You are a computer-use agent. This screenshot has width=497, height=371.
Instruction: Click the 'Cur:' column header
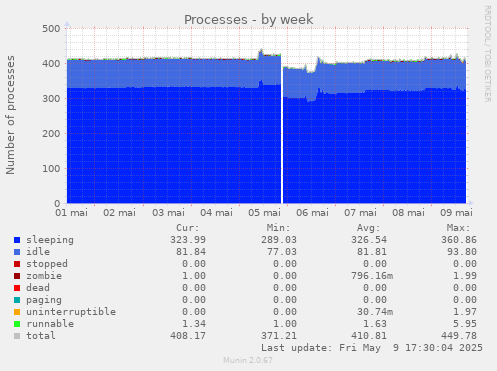188,228
